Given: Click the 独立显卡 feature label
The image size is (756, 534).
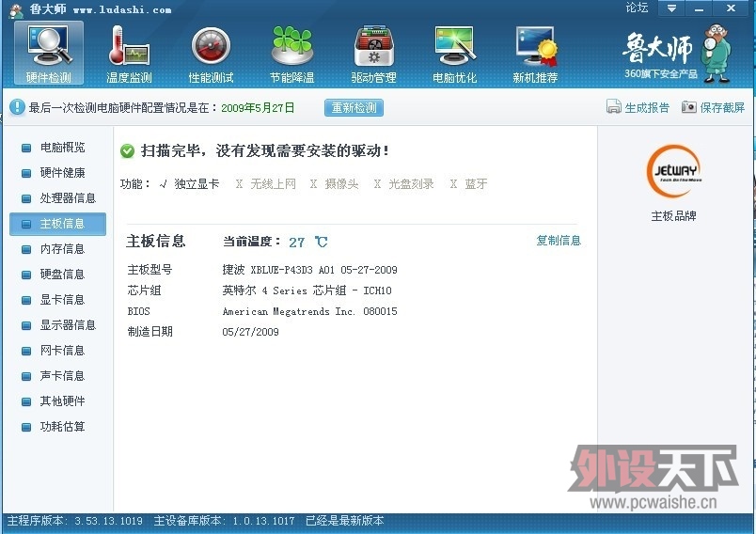Looking at the screenshot, I should (x=197, y=184).
